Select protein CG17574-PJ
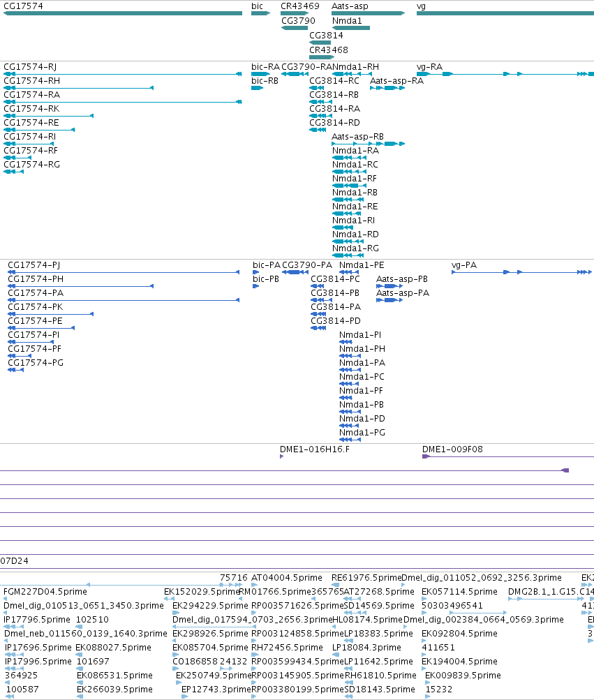 [x=124, y=272]
